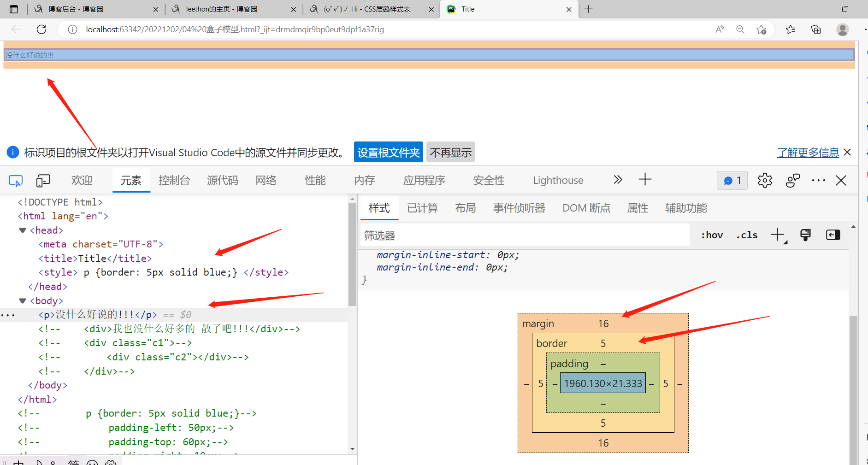
Task: Switch to DOM 断点 pane
Action: point(586,208)
